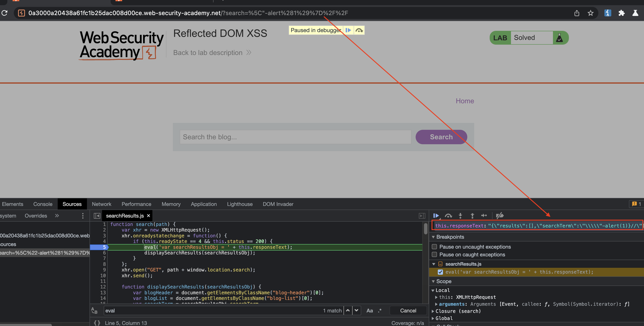
Task: Step into next function call
Action: click(x=460, y=216)
